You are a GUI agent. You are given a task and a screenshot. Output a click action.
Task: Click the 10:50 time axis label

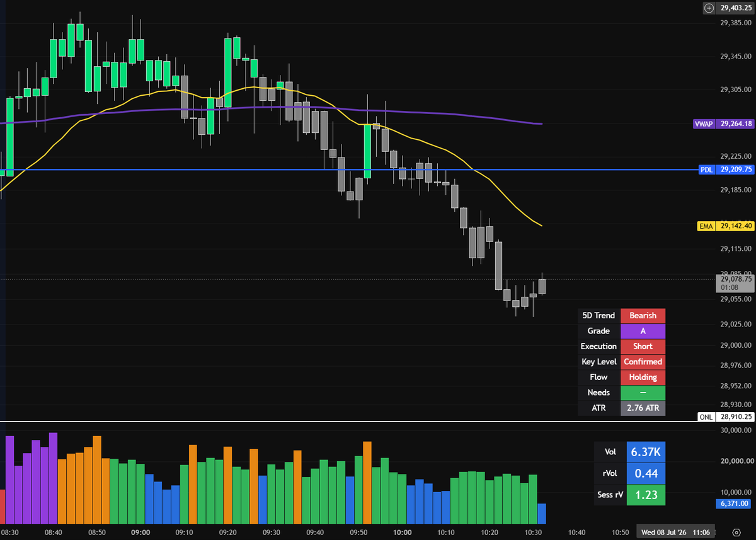click(x=620, y=532)
